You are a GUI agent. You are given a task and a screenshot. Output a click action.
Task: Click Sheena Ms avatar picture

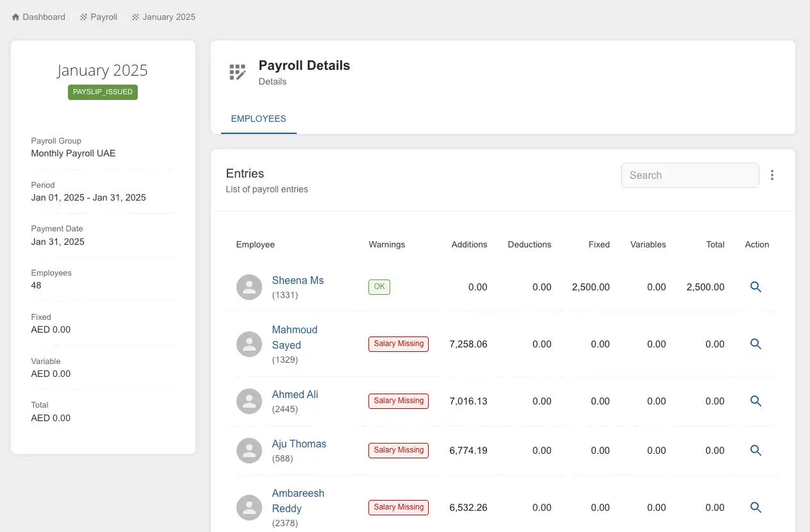(x=249, y=287)
